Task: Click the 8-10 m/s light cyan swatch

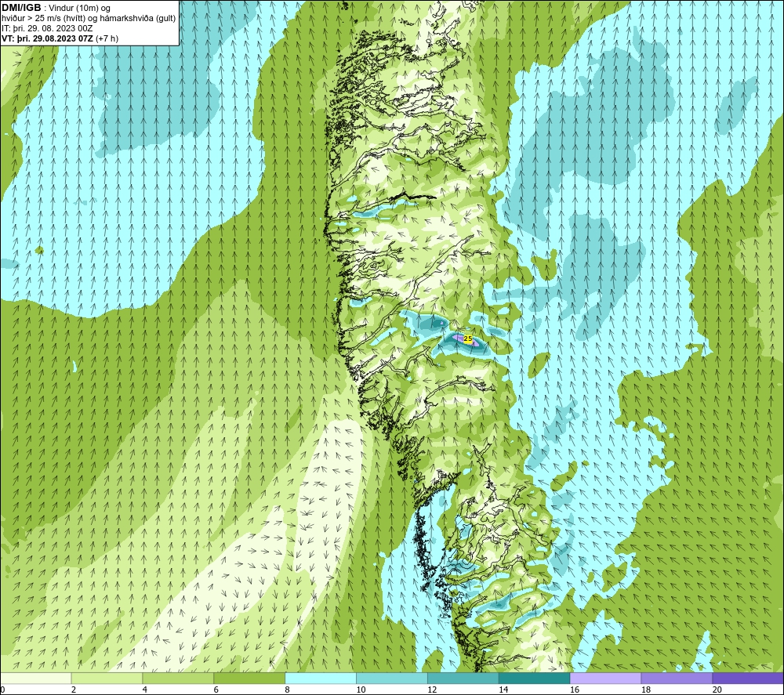Action: tap(321, 679)
